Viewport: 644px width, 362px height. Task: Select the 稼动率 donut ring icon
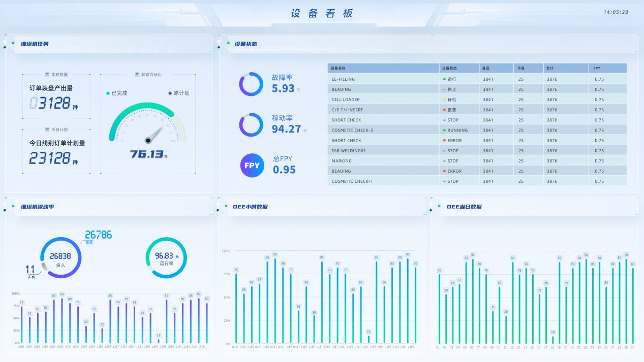click(x=251, y=125)
